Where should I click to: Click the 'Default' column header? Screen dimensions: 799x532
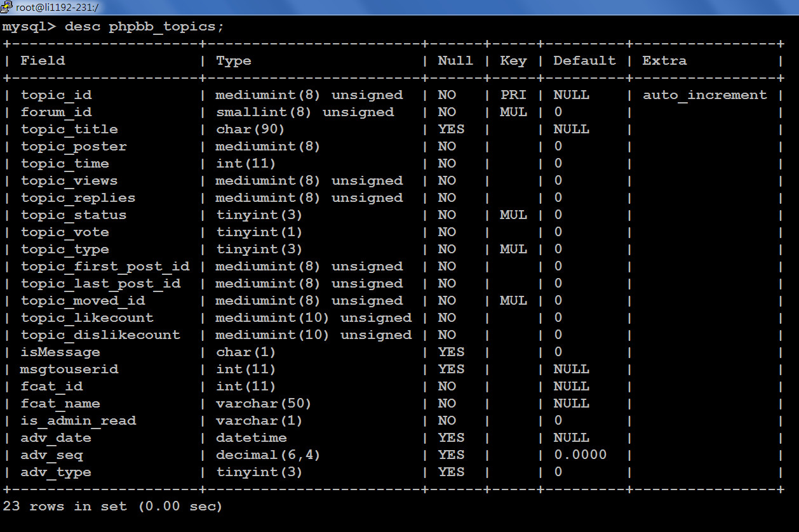click(584, 60)
